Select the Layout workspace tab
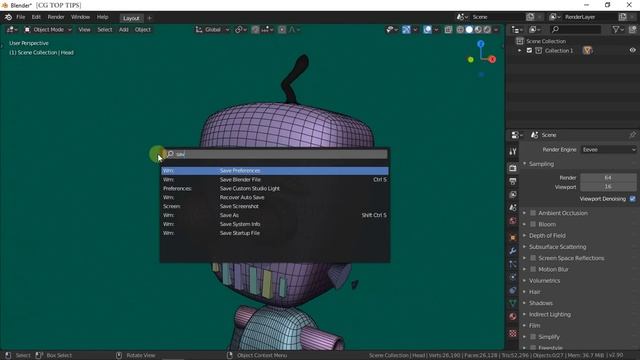 131,18
